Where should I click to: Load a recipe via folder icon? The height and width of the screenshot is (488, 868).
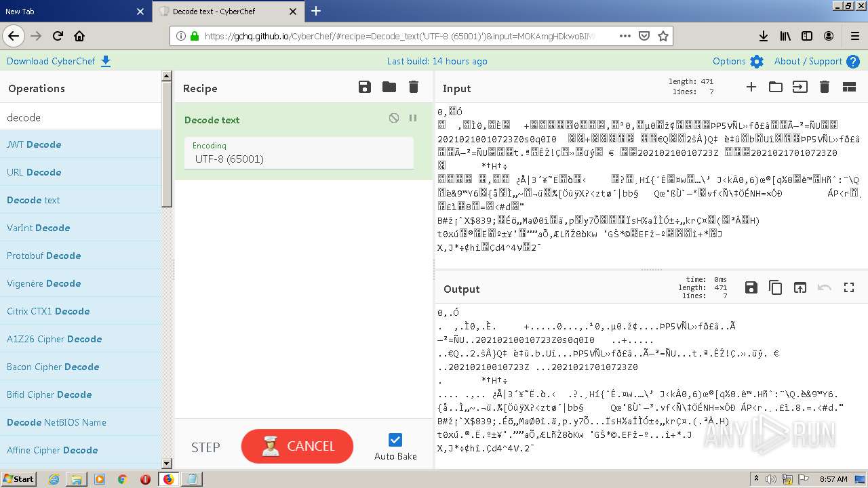[x=389, y=87]
